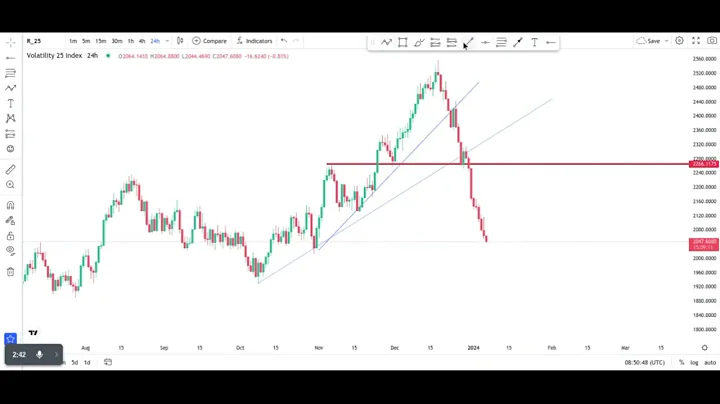
Task: Click the Undo arrow
Action: click(x=284, y=41)
